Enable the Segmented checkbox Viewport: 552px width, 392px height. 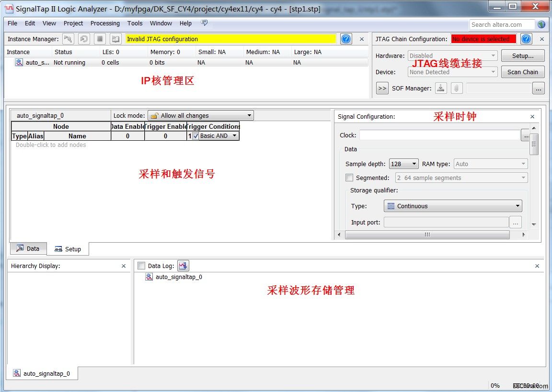[349, 178]
